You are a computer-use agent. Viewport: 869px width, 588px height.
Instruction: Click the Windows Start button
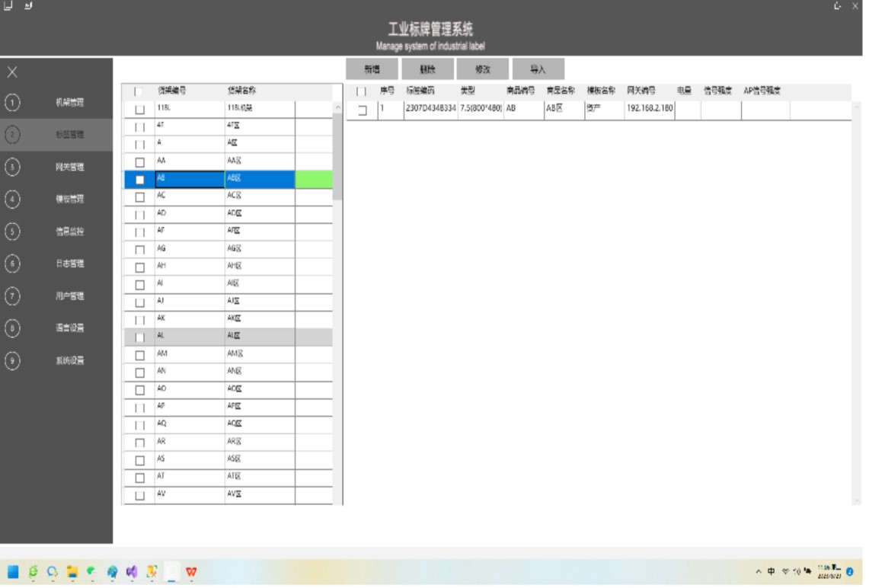point(14,571)
